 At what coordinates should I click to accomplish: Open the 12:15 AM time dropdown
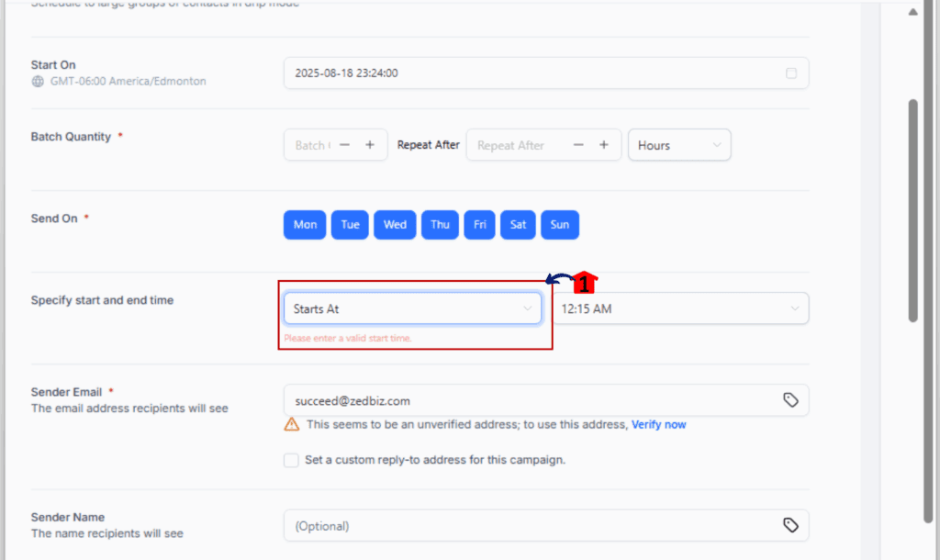point(680,308)
